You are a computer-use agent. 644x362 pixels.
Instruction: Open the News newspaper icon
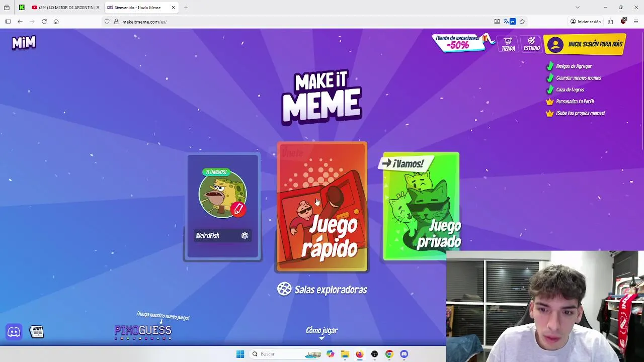[37, 332]
